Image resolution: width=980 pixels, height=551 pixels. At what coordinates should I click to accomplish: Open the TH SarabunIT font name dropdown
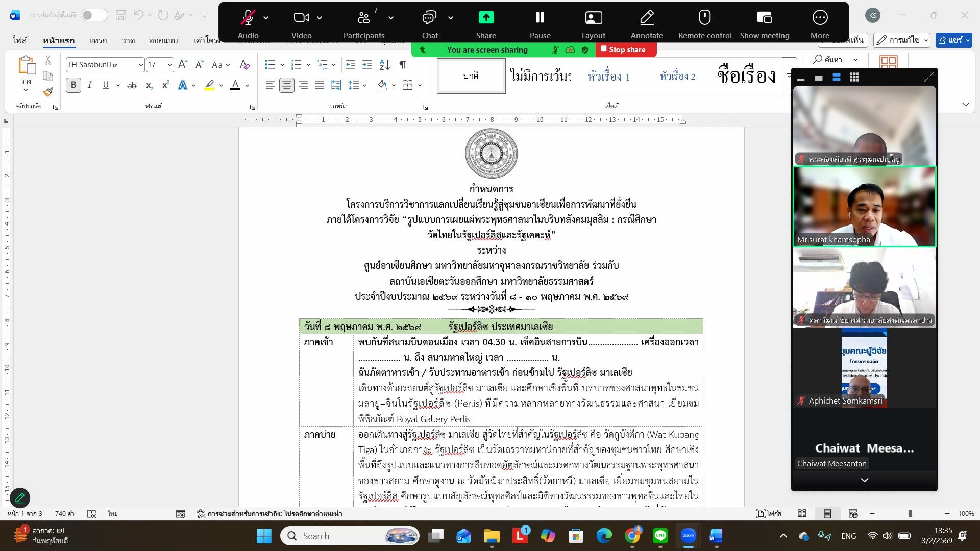(x=140, y=65)
